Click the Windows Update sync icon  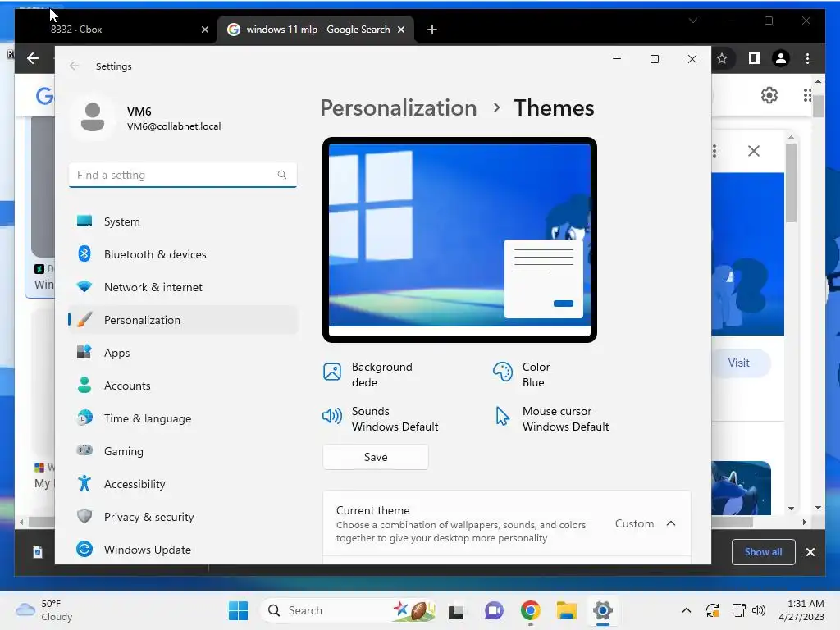[84, 549]
